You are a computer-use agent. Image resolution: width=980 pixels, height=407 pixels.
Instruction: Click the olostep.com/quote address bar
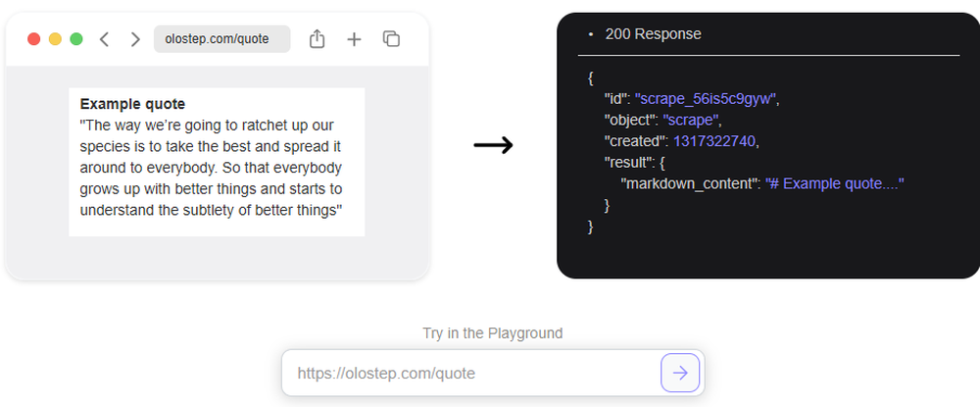click(x=221, y=39)
